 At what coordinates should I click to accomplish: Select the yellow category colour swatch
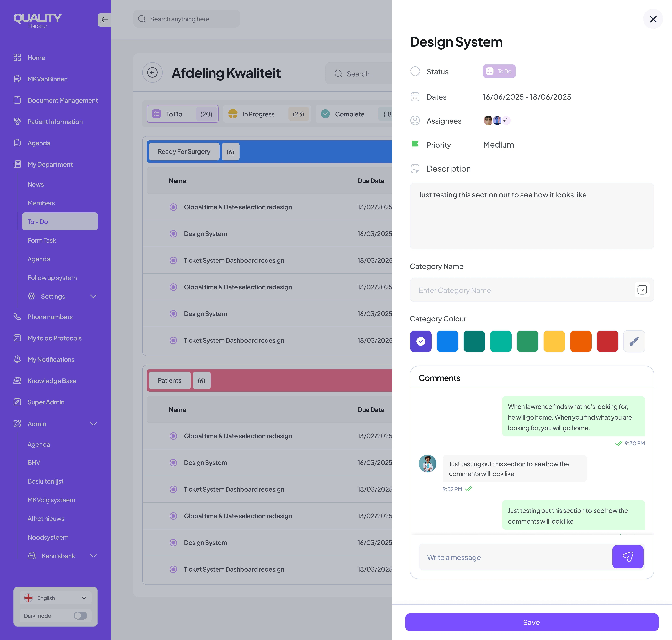[x=554, y=341]
